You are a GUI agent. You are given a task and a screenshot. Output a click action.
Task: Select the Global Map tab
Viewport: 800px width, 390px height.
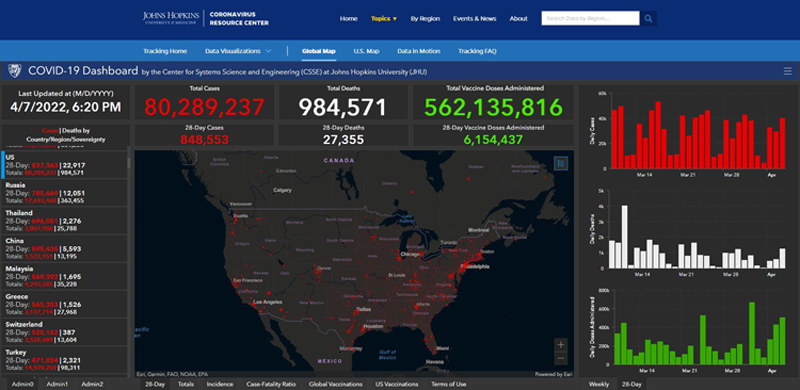pos(318,51)
